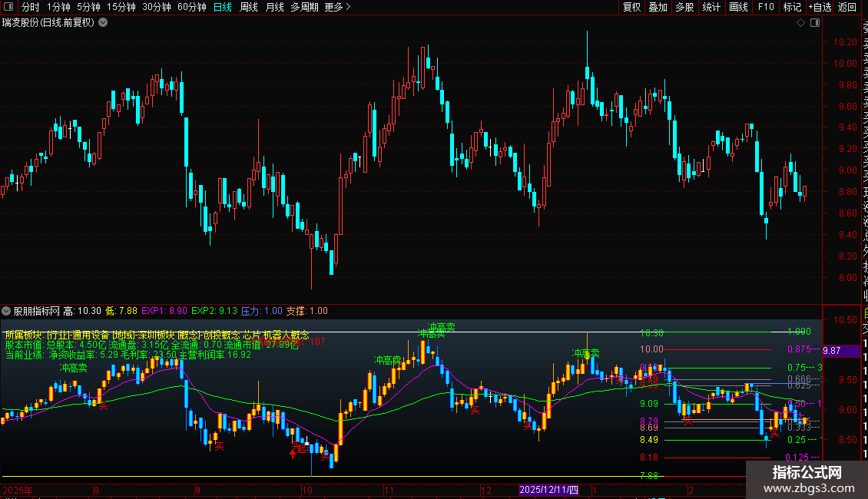This screenshot has height=499, width=868.
Task: Click the 8.00 price axis label
Action: (847, 278)
